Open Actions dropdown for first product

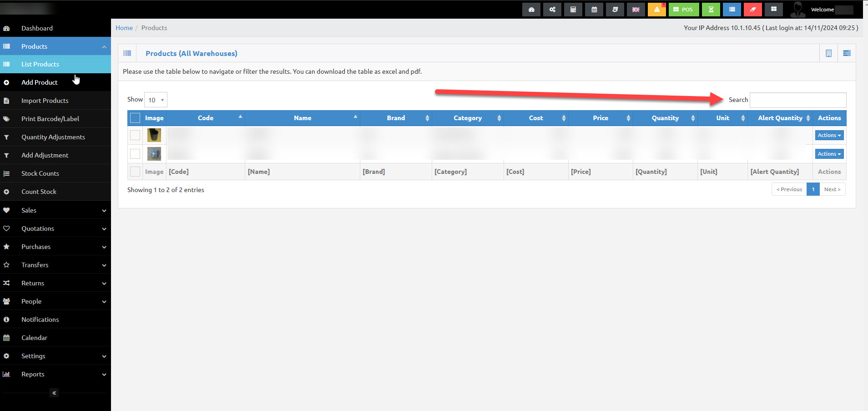pyautogui.click(x=829, y=135)
